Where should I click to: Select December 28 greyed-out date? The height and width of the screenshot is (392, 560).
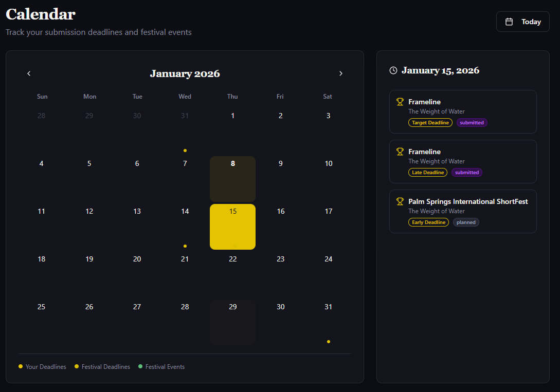click(42, 131)
